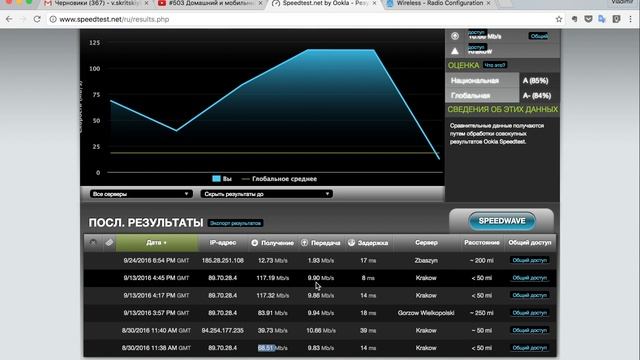Close the YouTube #503 tab
Screen dimensions: 640x360
pos(260,3)
